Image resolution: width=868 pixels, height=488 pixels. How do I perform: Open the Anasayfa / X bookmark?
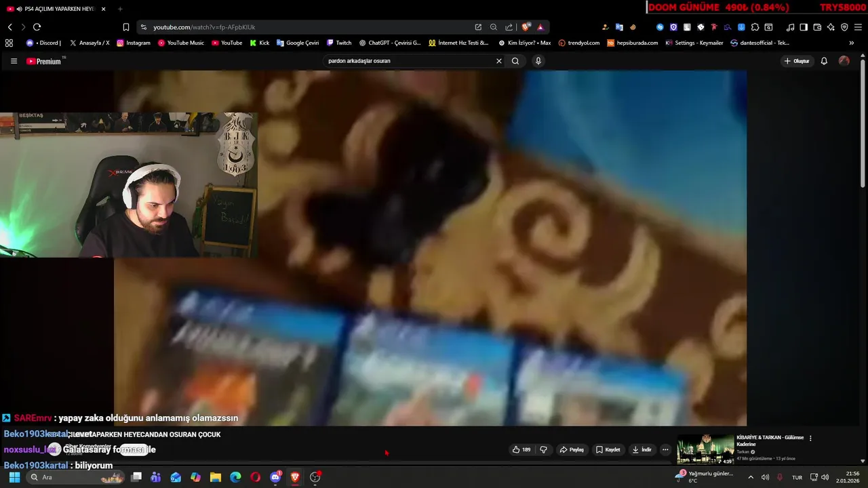click(x=90, y=43)
